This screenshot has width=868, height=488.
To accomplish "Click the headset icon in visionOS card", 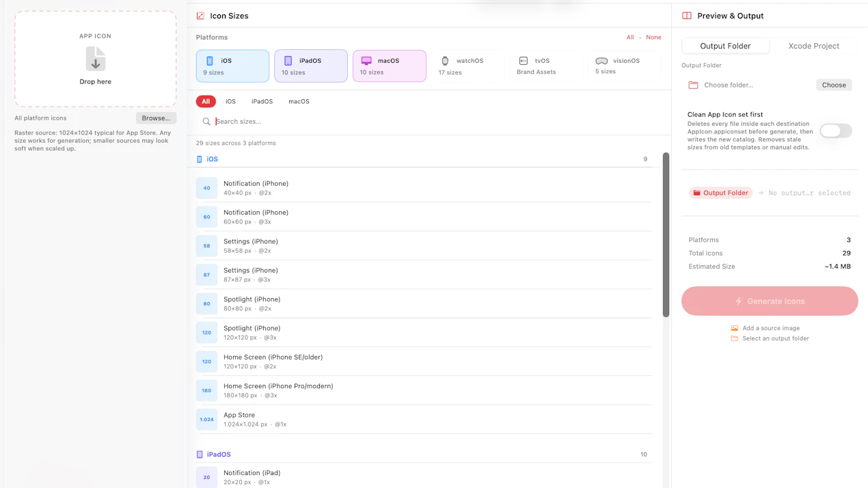I will click(601, 61).
